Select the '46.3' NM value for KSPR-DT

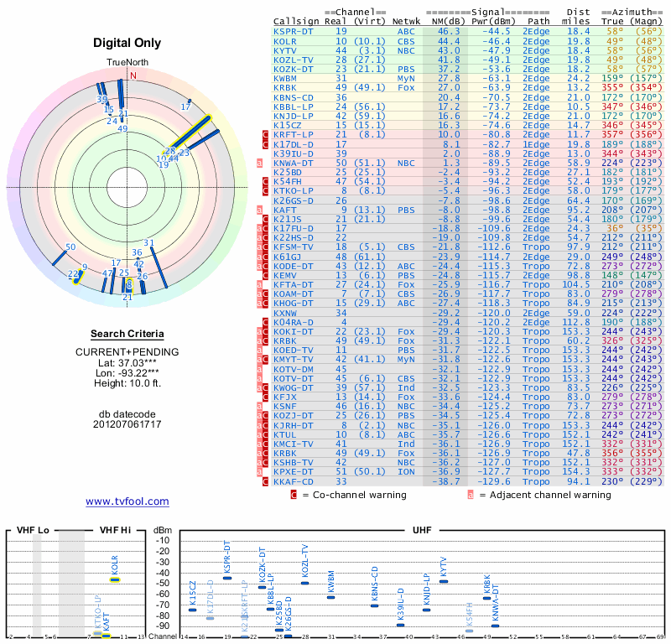coord(449,32)
